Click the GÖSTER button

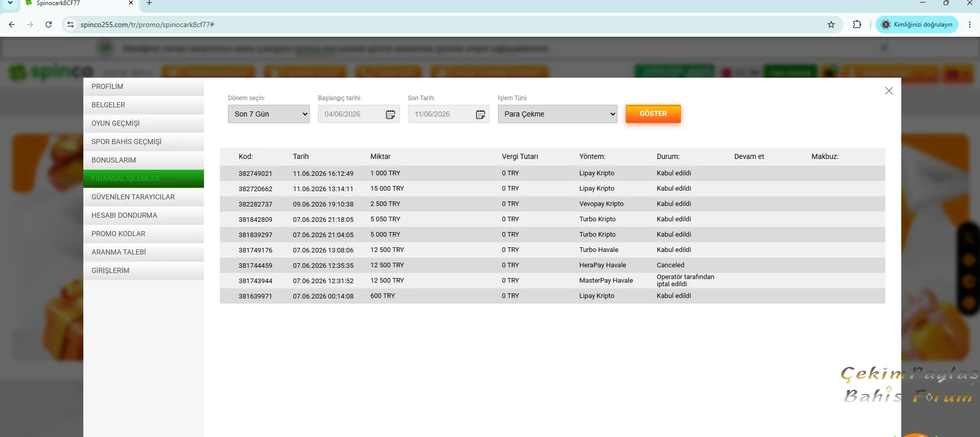point(653,113)
